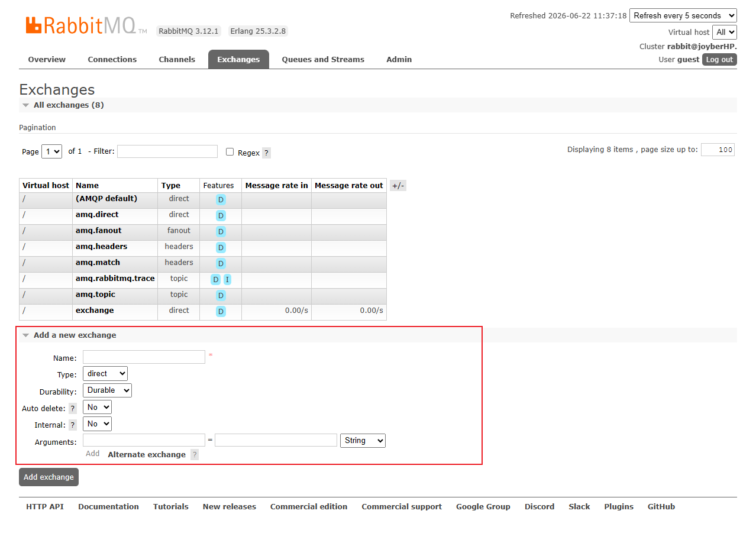Open the amq.topic exchange

coord(96,294)
